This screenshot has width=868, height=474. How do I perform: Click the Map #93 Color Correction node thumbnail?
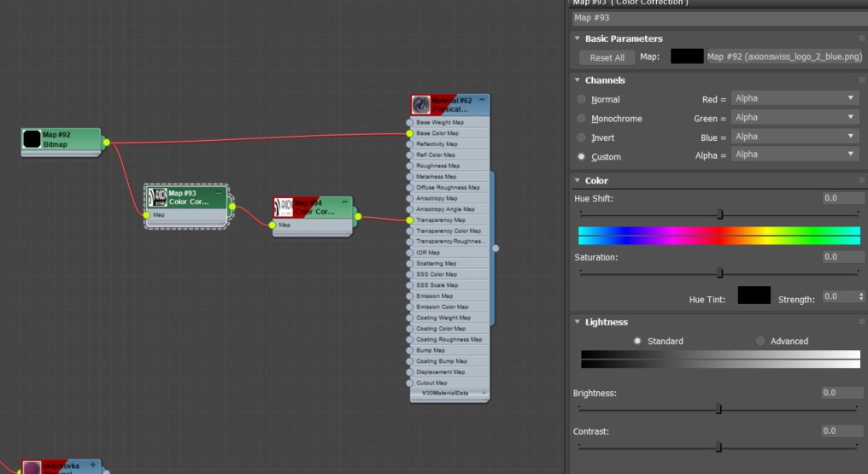click(x=157, y=197)
